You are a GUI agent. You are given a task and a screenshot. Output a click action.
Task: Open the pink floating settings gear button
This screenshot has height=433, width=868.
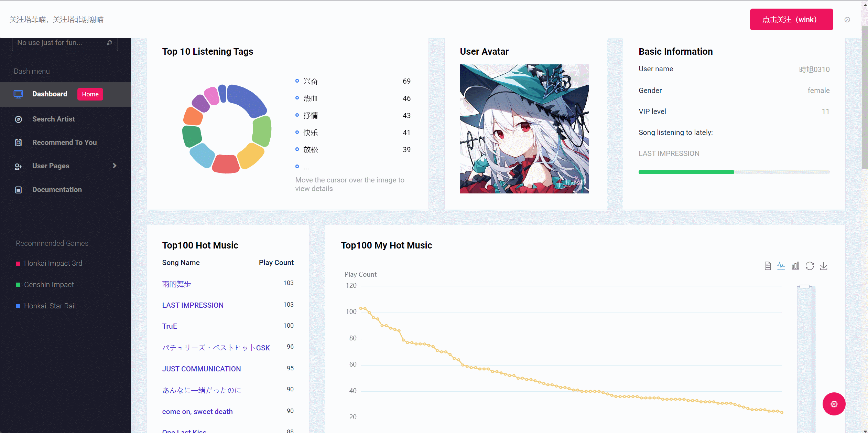tap(834, 404)
